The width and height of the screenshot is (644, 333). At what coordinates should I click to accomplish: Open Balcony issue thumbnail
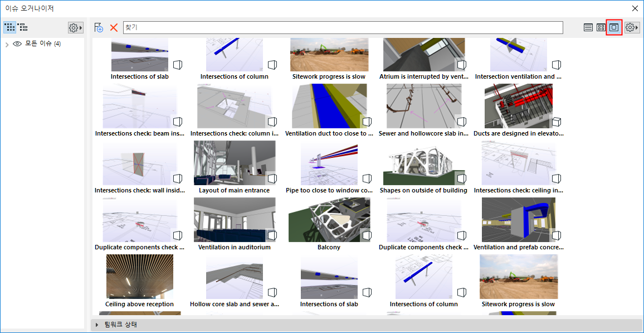329,220
